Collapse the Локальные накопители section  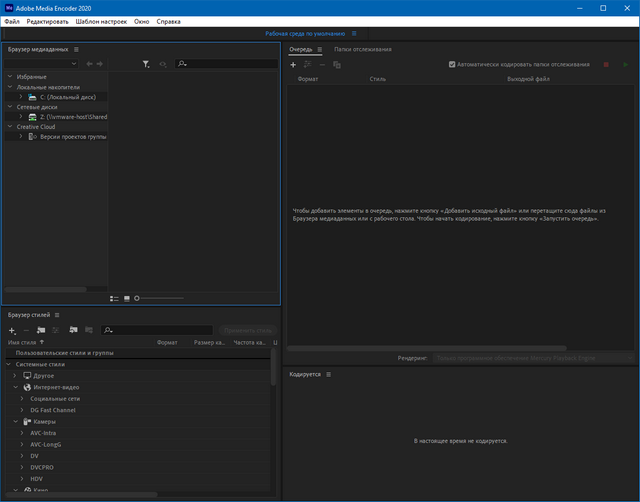click(x=9, y=87)
